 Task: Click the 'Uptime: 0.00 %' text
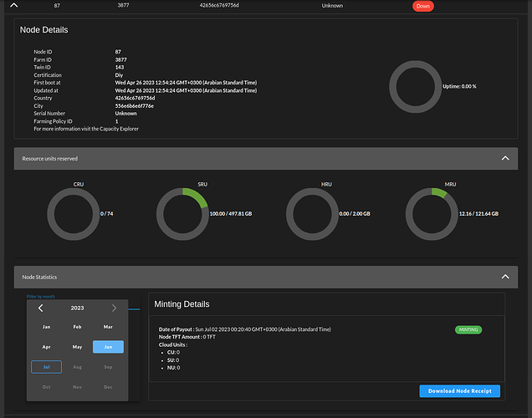pyautogui.click(x=459, y=86)
